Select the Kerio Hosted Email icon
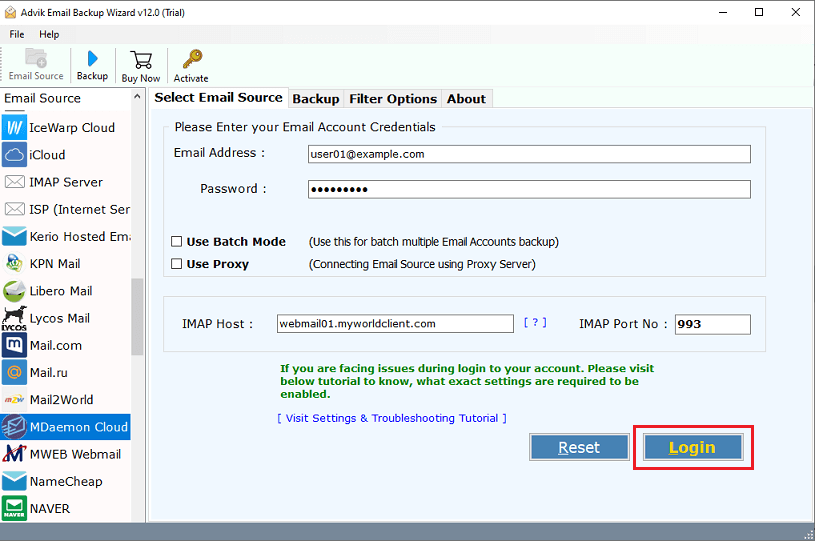The image size is (815, 541). click(14, 236)
